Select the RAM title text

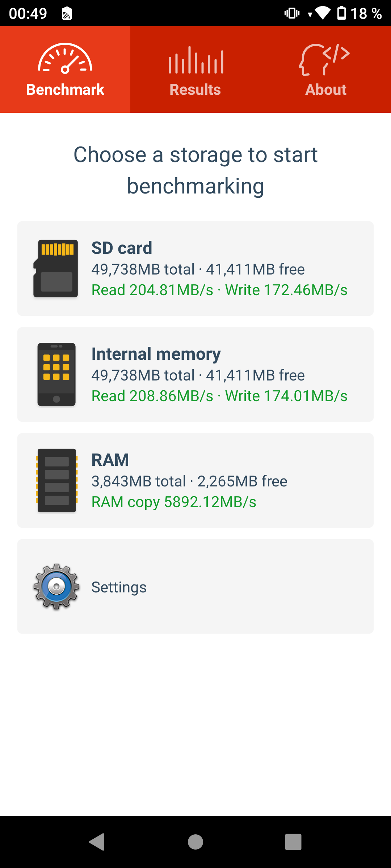(x=110, y=460)
